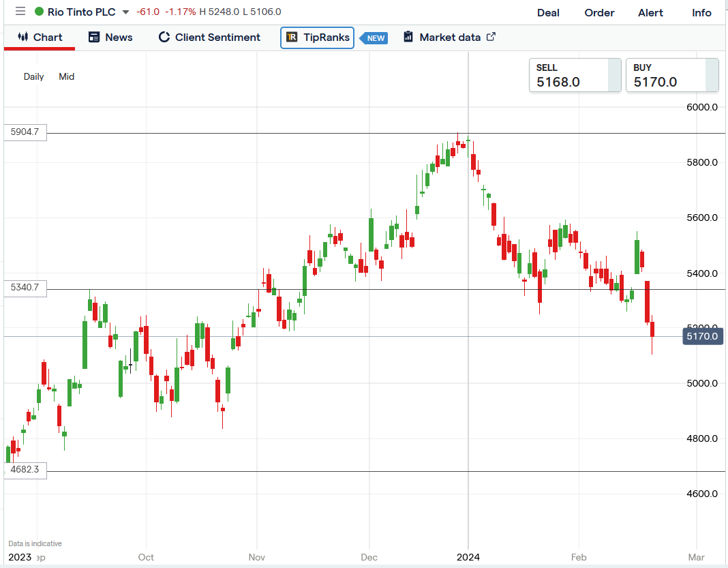Click the -1.17% change value
728x568 pixels.
tap(180, 12)
